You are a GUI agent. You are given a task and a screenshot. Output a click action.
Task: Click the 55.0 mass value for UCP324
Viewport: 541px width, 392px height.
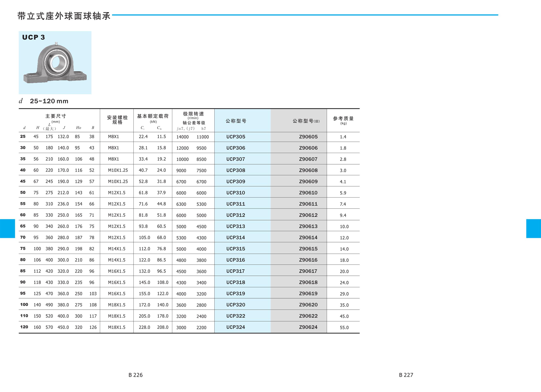344,328
